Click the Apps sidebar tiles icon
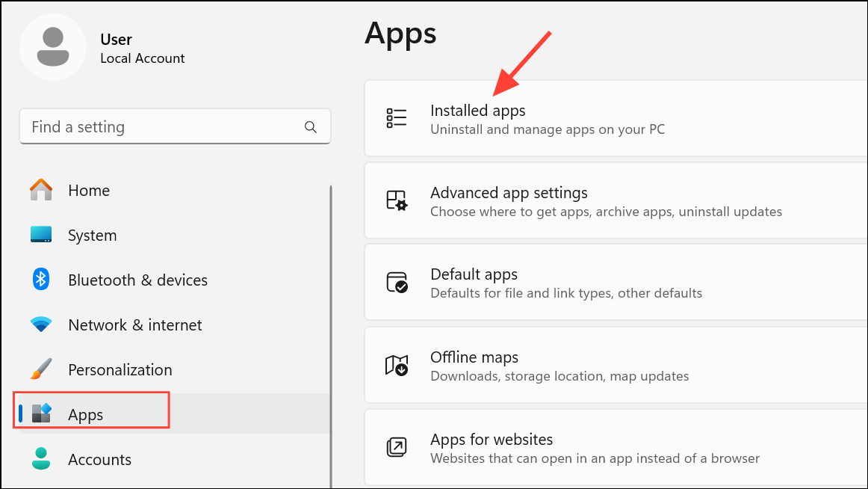868x489 pixels. click(41, 413)
